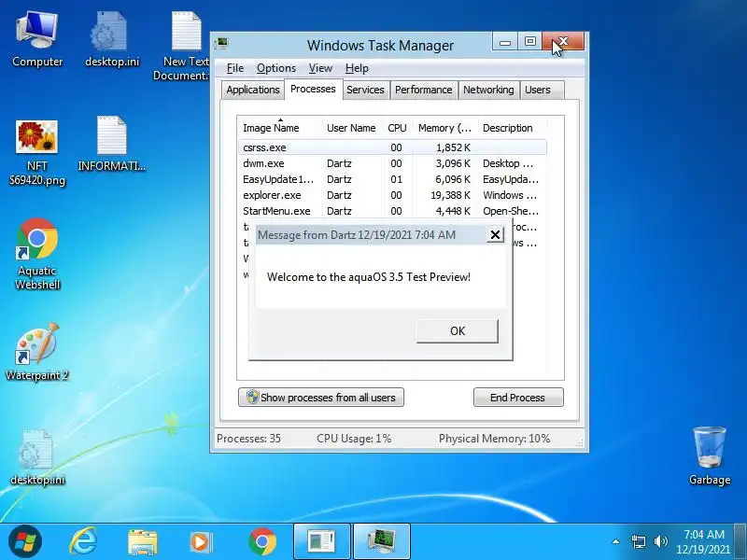Open the Computer desktop icon

37,39
